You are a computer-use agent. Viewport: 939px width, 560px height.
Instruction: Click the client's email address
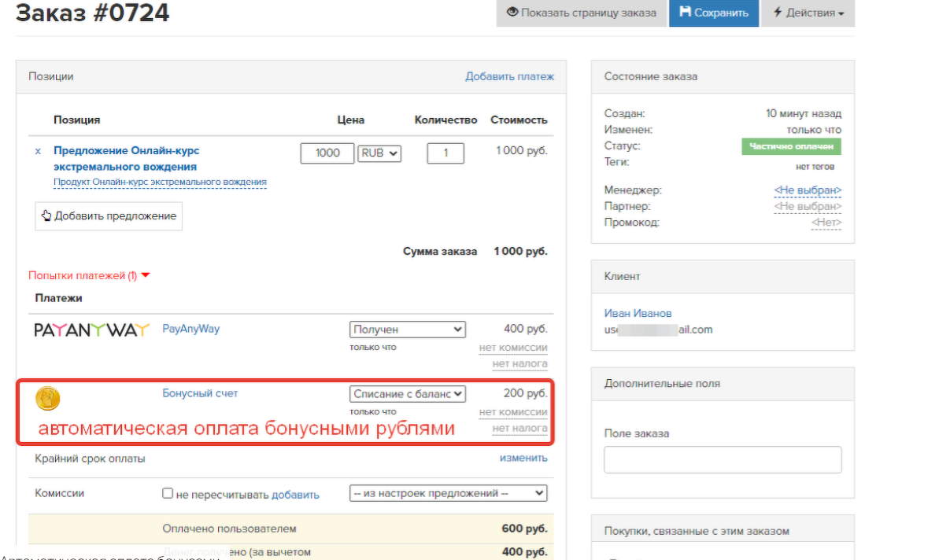658,330
